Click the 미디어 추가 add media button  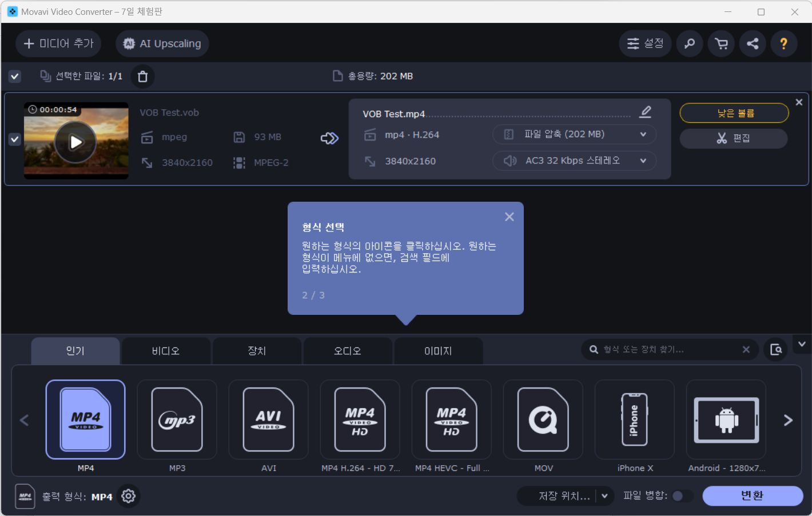(58, 43)
